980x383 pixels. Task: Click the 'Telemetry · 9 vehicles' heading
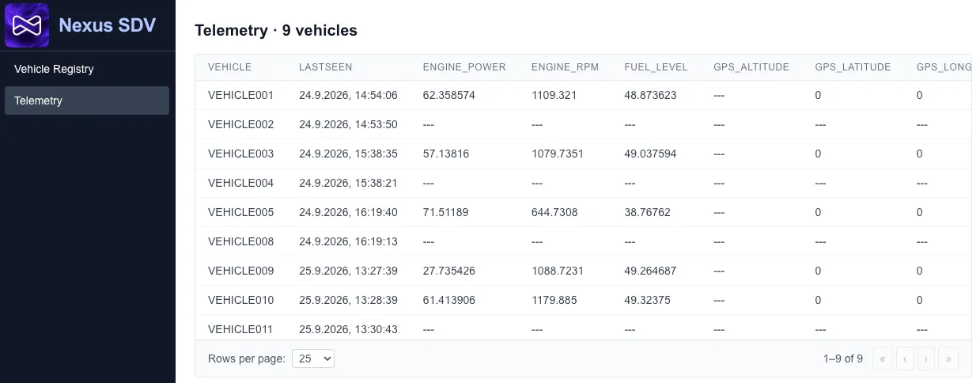pos(276,30)
